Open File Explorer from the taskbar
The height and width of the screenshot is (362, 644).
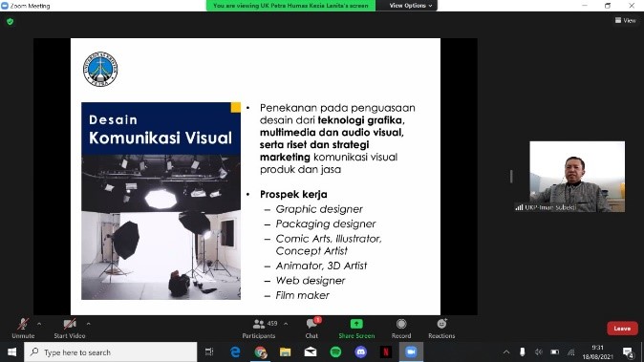[x=286, y=352]
